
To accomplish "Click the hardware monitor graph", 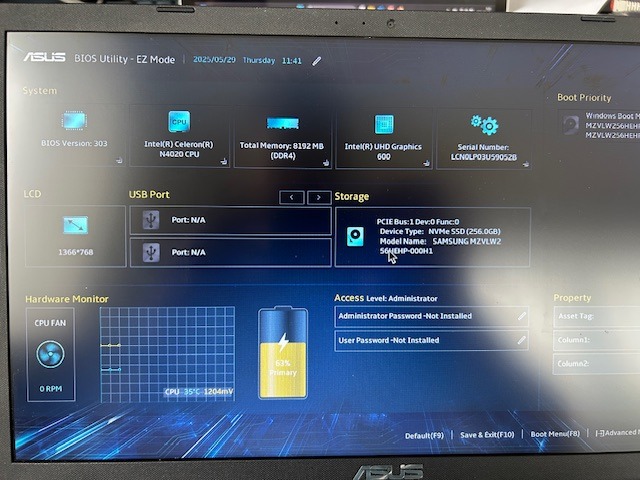I will [167, 354].
